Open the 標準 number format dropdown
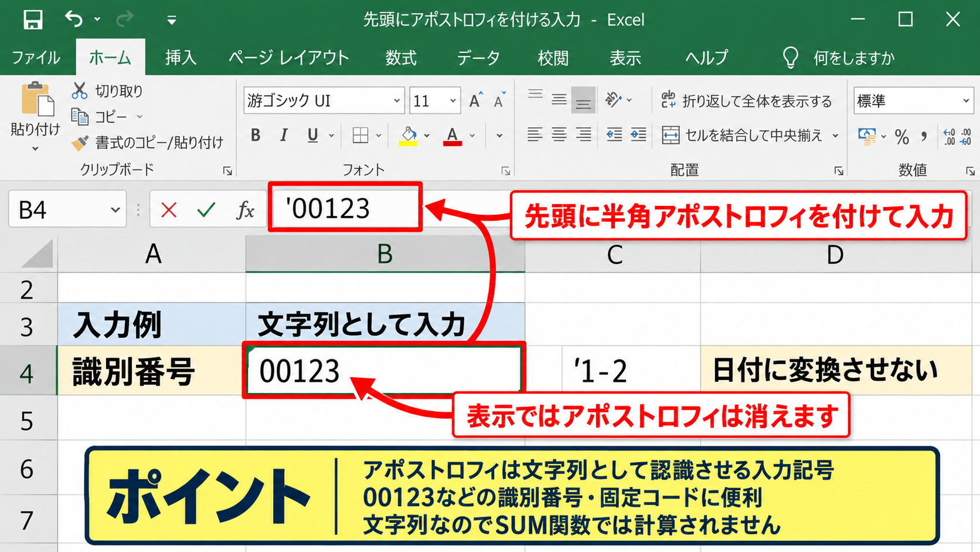The image size is (980, 552). click(x=966, y=101)
